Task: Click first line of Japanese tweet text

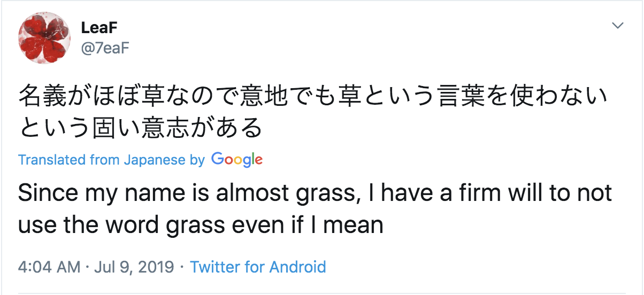Action: (x=313, y=98)
